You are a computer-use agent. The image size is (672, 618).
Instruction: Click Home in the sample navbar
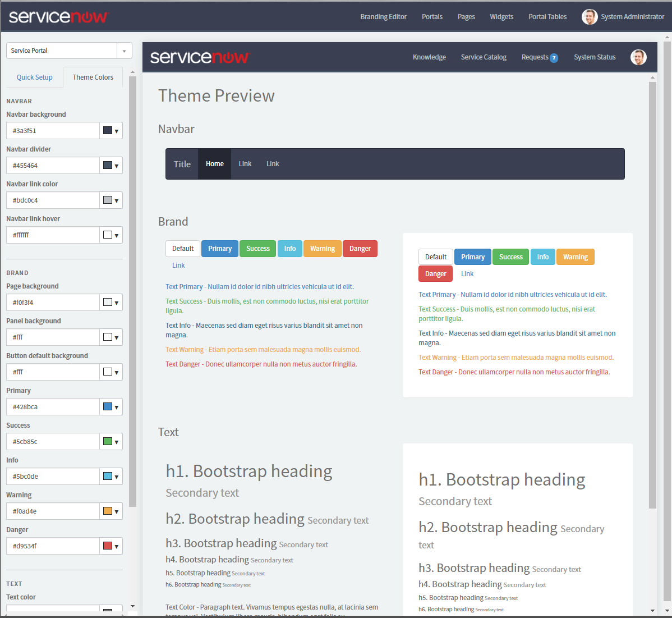point(214,164)
